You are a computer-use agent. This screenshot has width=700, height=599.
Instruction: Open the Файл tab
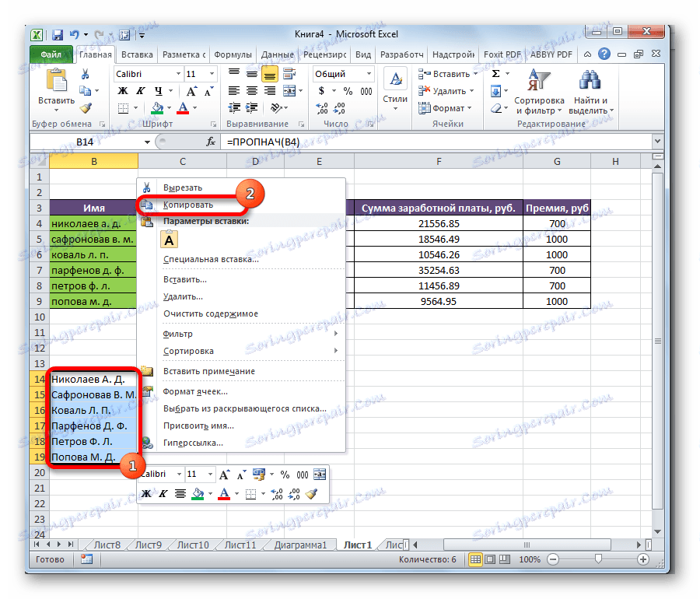[51, 54]
